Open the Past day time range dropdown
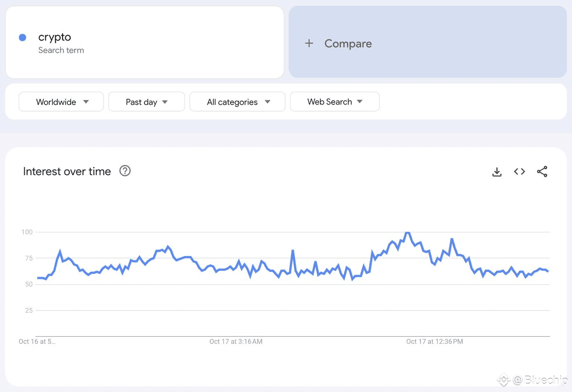This screenshot has height=392, width=572. (x=146, y=102)
